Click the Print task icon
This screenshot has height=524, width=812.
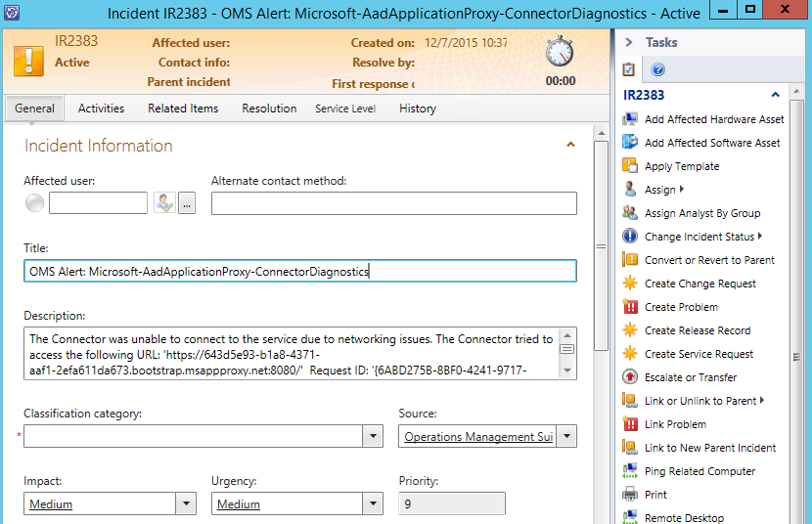[x=630, y=495]
